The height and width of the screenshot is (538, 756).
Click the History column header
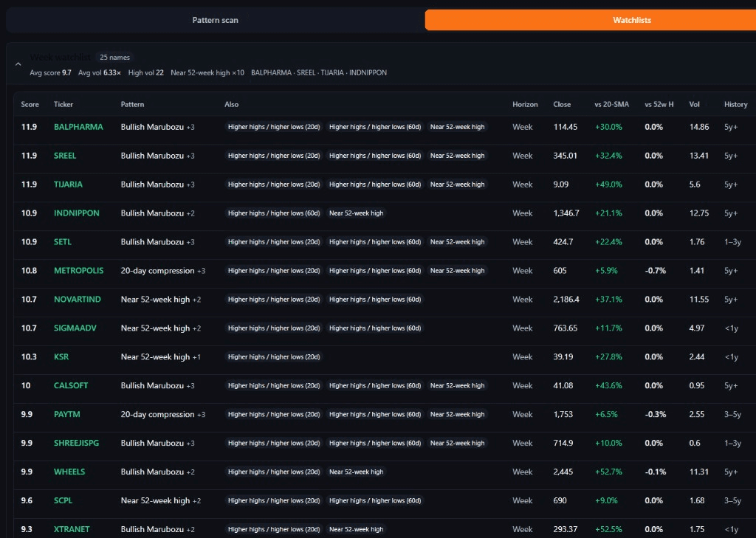pyautogui.click(x=736, y=104)
